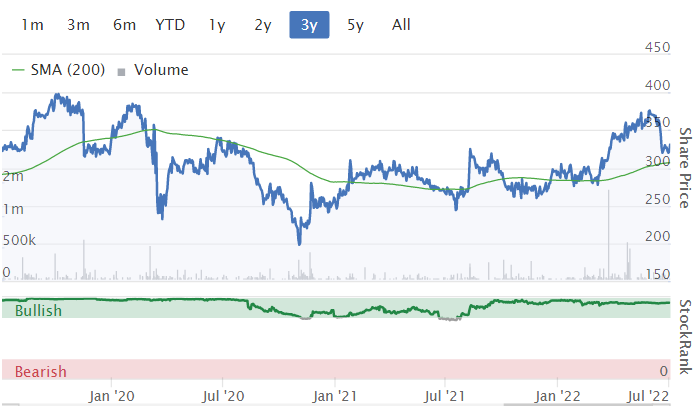
Task: Click the StockRank axis title
Action: coord(685,338)
